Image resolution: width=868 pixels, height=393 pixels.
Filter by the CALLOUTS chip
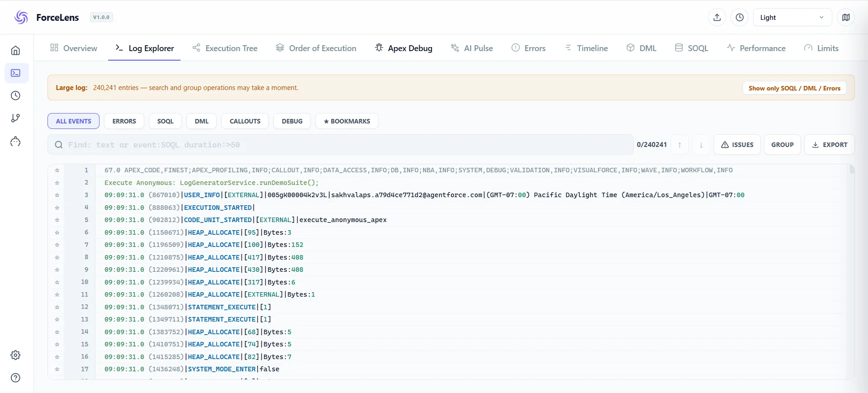point(245,121)
